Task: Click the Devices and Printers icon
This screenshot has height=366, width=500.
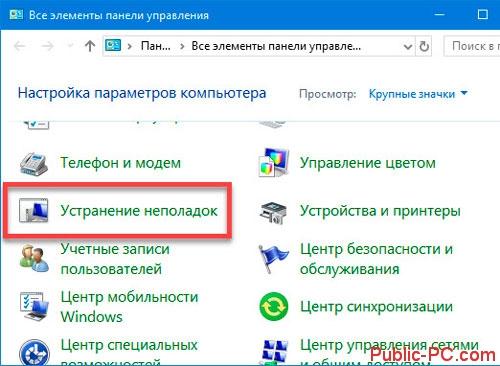Action: [x=273, y=212]
